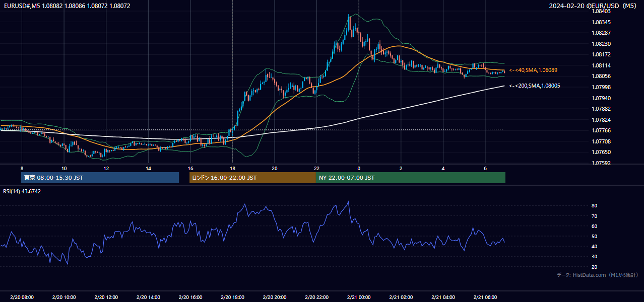Viewport: 644px width, 302px height.
Task: Click bottom time label 2/20 10:00
Action: tap(64, 297)
